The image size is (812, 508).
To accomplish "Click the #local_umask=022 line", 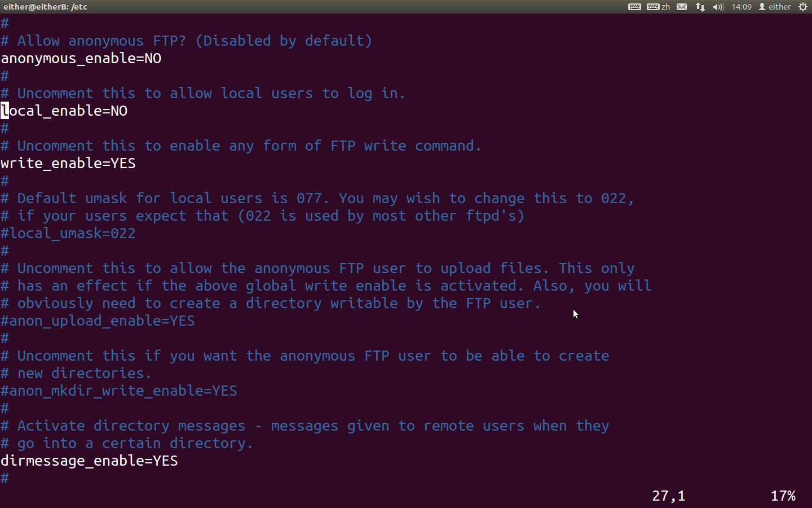I will (68, 234).
